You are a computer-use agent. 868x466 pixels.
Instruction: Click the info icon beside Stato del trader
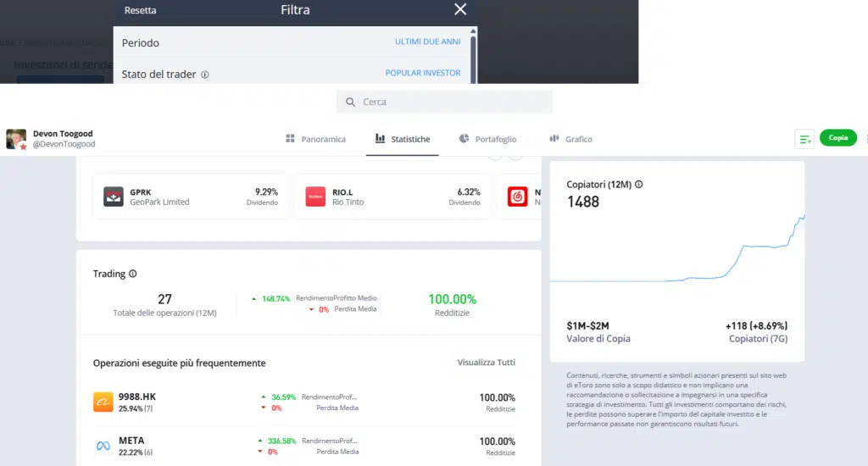pos(205,75)
